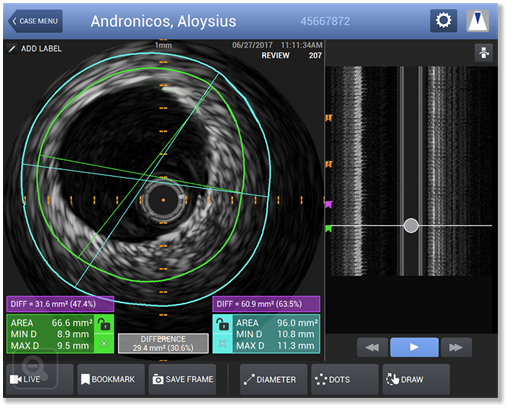This screenshot has height=411, width=511.
Task: Open the settings gear icon
Action: pyautogui.click(x=443, y=21)
